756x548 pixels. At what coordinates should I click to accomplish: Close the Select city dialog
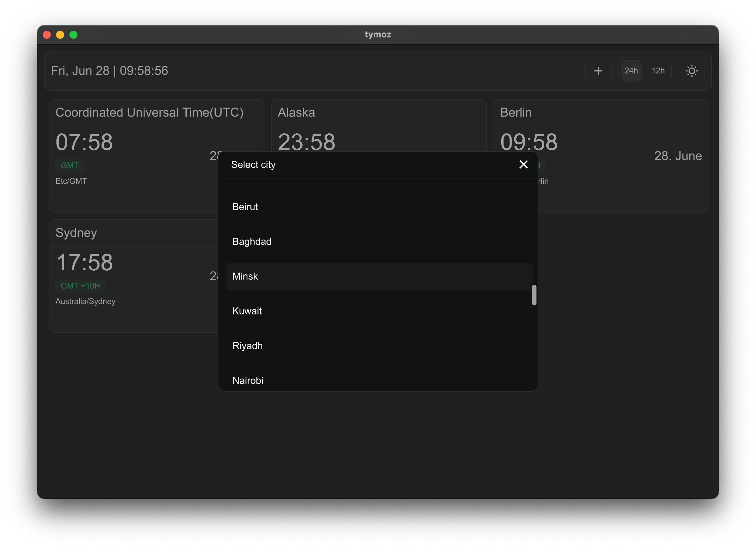point(523,164)
